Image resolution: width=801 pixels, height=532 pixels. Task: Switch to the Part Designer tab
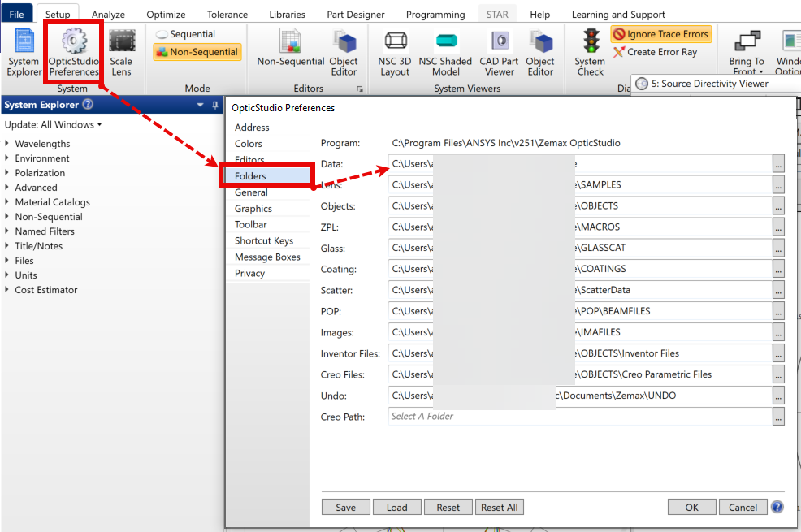[x=356, y=15]
